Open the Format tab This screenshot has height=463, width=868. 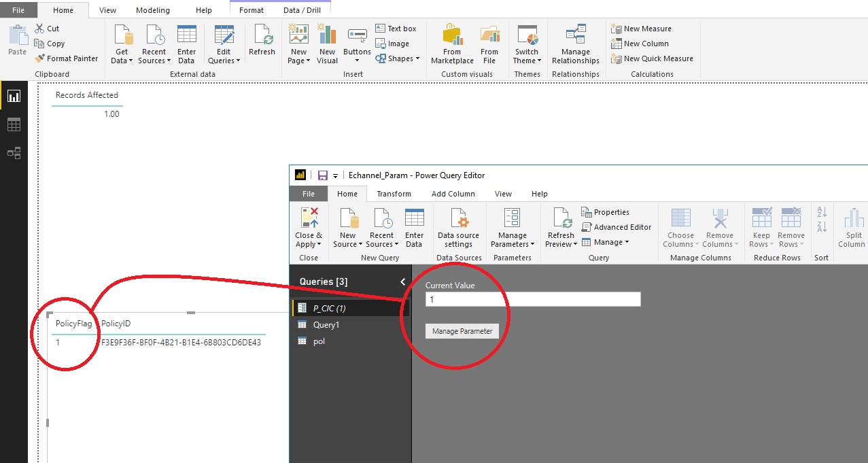coord(251,10)
